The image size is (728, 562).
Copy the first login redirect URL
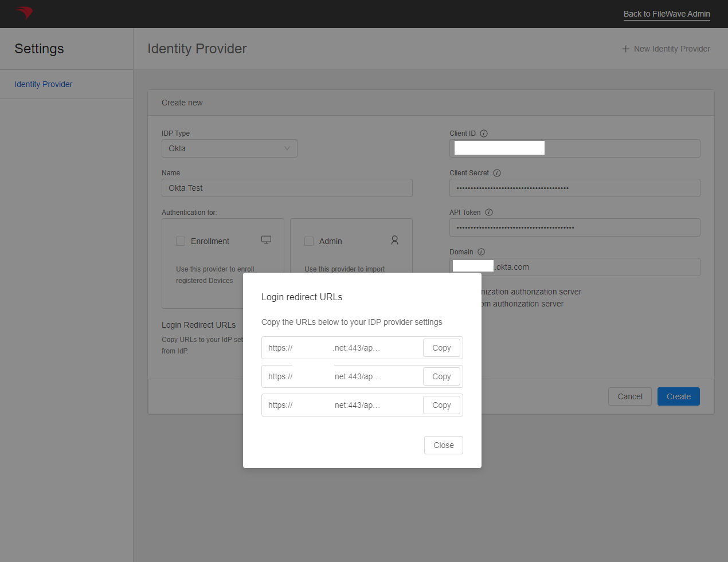click(x=441, y=348)
